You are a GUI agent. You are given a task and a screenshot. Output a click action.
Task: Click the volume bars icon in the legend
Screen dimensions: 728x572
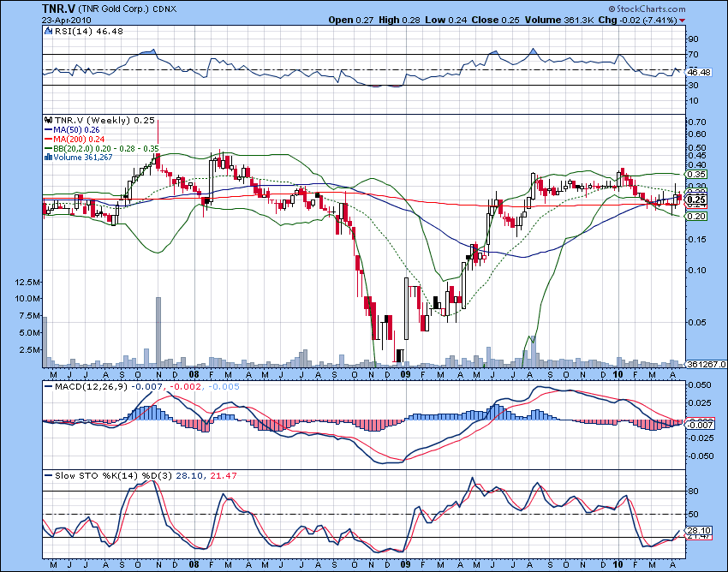[x=48, y=158]
